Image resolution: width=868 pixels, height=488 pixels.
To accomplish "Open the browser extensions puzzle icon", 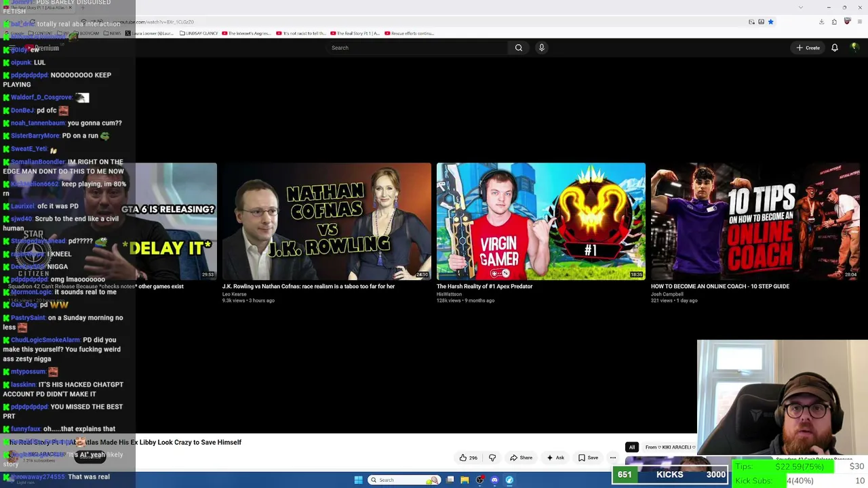I will tap(834, 22).
